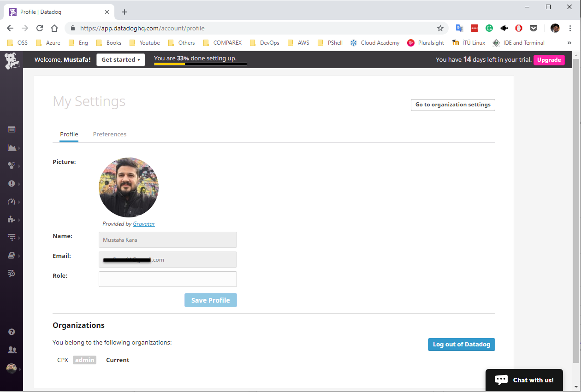Close the Profile | Datadog browser tab
Viewport: 581px width, 392px height.
pos(107,12)
